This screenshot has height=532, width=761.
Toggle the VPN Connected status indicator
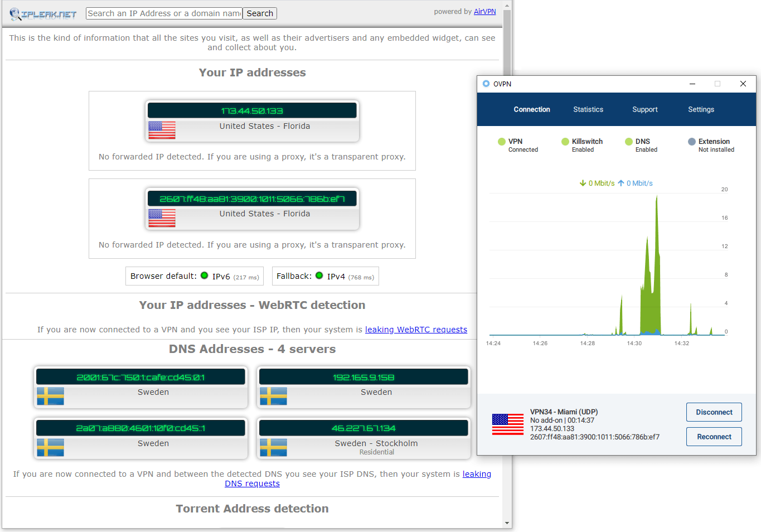coord(502,142)
